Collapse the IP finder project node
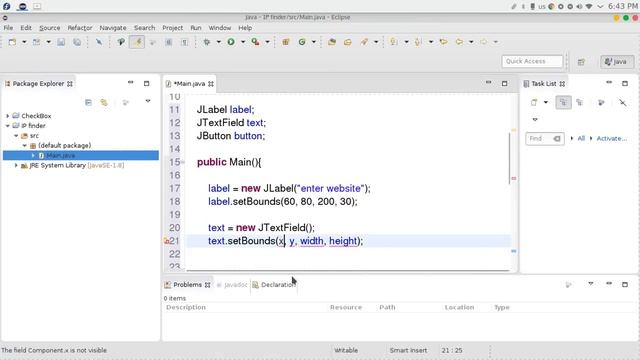The height and width of the screenshot is (360, 640). [7, 126]
